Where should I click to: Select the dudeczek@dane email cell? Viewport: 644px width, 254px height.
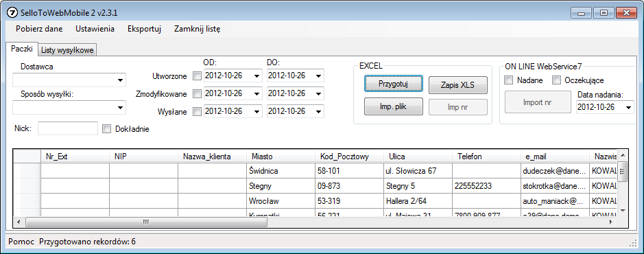coord(555,170)
